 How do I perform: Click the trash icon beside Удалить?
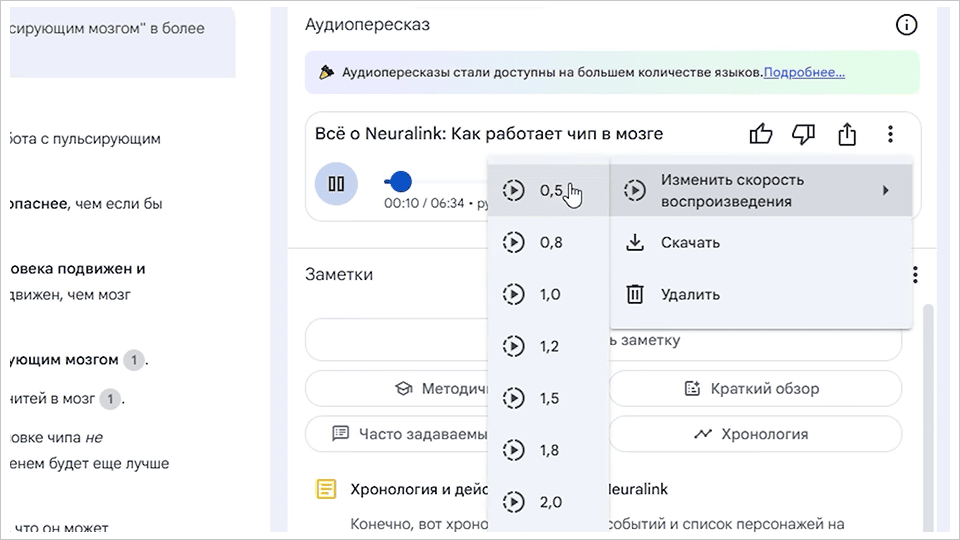635,294
